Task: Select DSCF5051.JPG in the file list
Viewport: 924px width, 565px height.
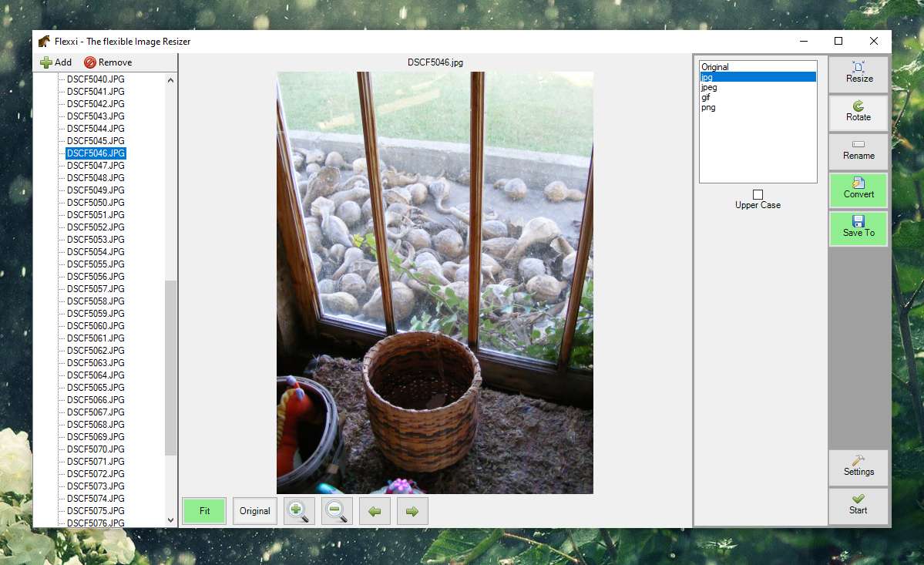Action: pos(96,215)
